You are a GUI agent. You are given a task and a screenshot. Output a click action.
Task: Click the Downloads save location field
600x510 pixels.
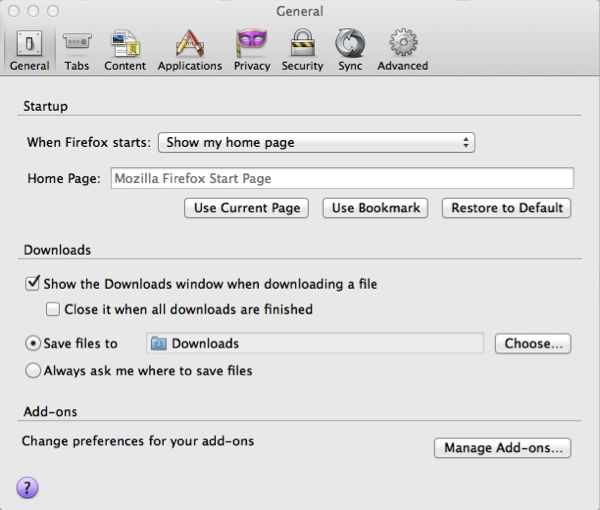pos(315,343)
